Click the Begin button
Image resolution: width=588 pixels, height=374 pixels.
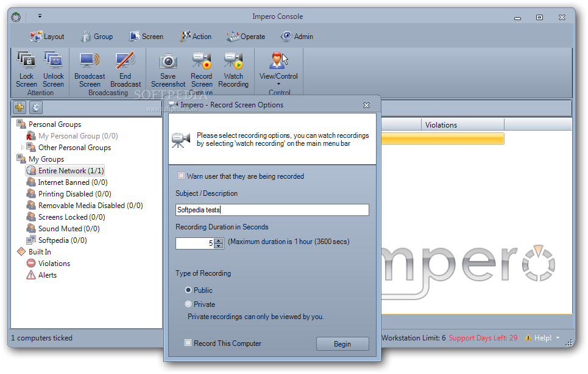(342, 343)
